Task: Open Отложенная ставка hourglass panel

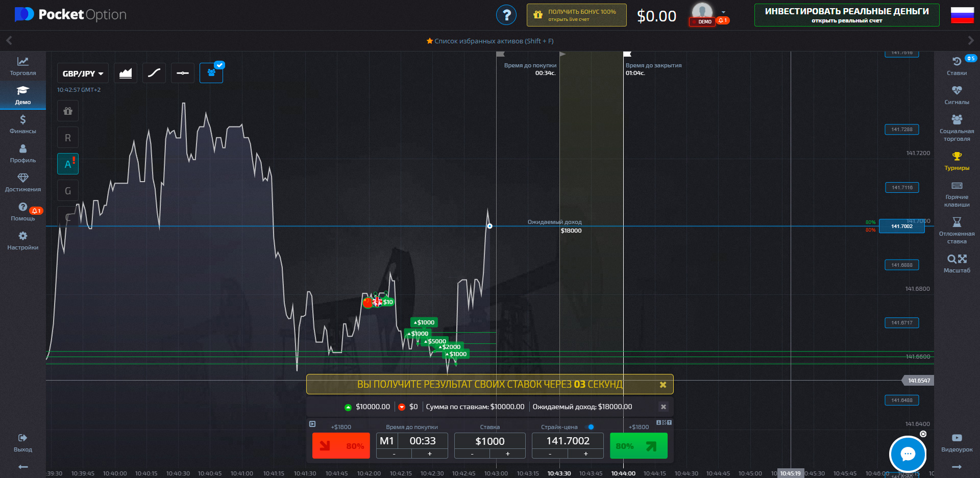Action: pyautogui.click(x=957, y=230)
